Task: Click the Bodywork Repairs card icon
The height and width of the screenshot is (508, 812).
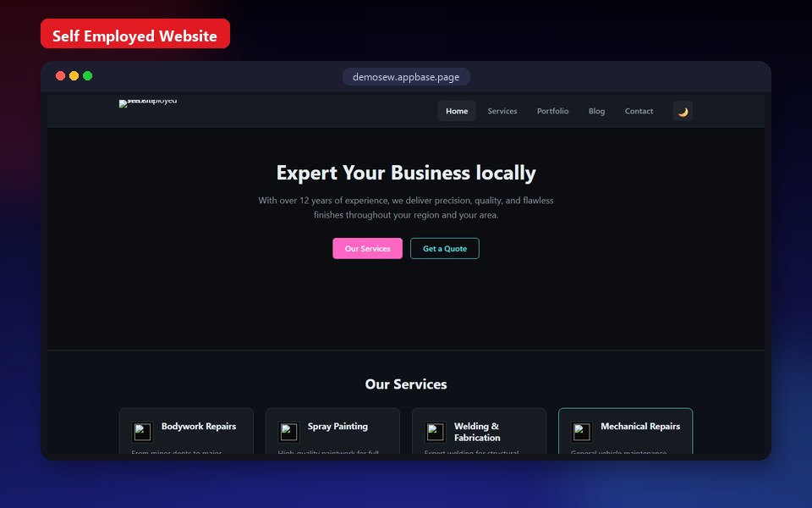Action: coord(142,432)
